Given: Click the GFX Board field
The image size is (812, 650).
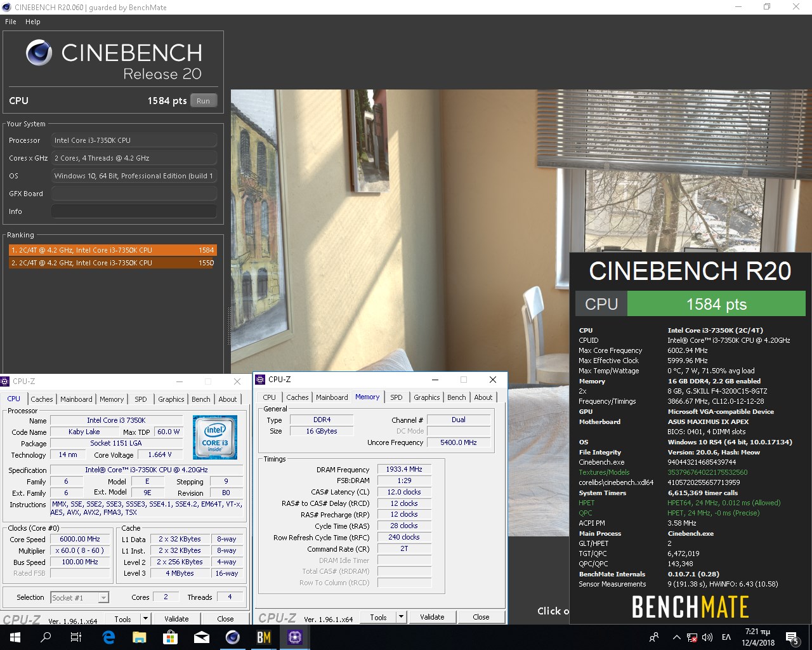Looking at the screenshot, I should pyautogui.click(x=134, y=194).
